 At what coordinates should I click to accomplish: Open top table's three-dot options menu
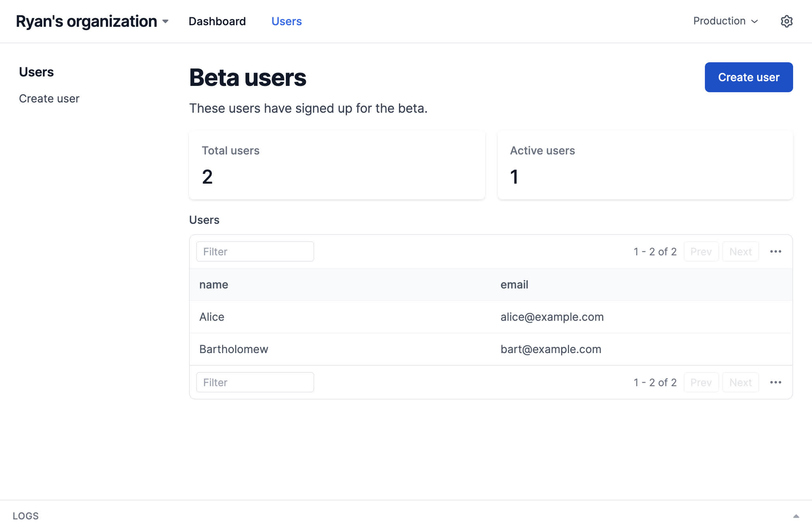775,251
